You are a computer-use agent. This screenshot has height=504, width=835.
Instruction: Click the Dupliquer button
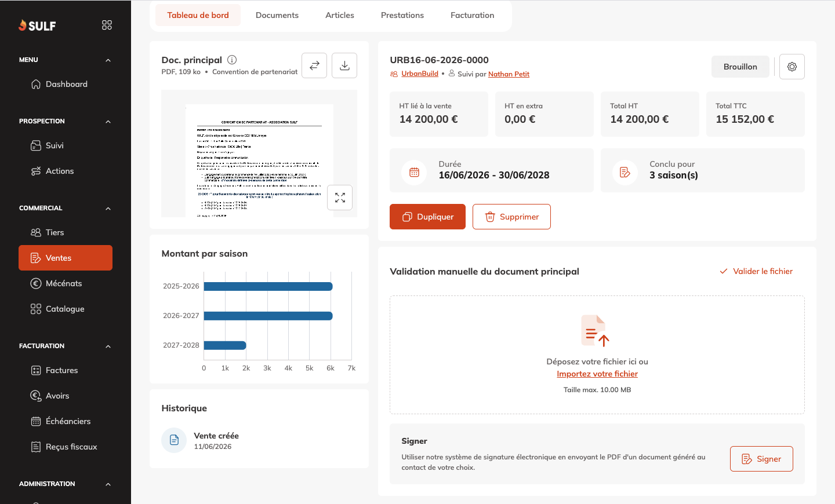427,217
